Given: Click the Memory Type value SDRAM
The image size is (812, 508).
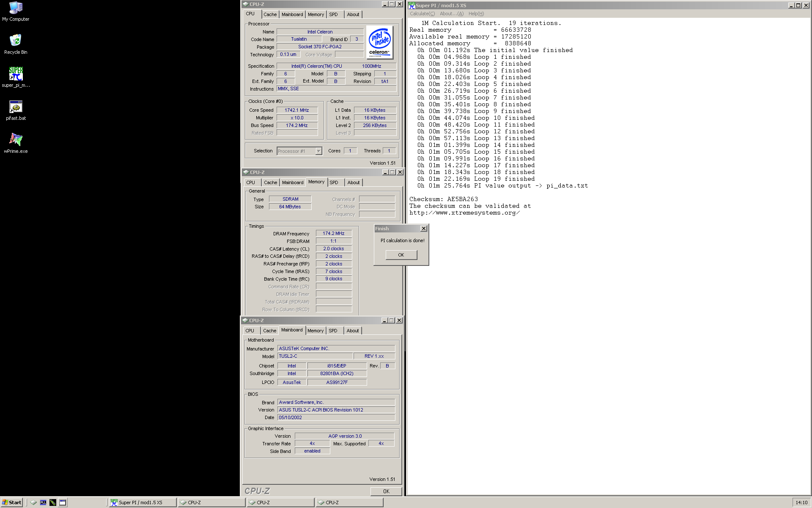Looking at the screenshot, I should click(x=291, y=199).
